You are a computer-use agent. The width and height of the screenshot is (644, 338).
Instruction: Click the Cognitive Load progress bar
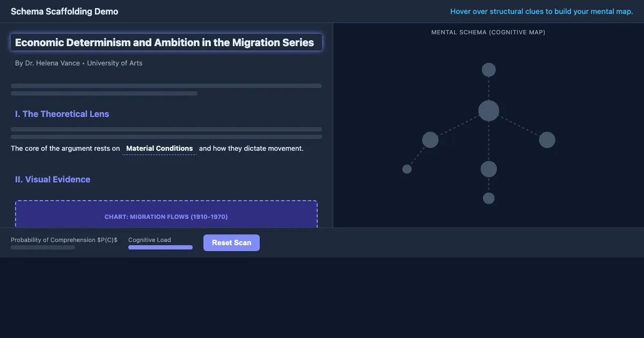pos(160,247)
